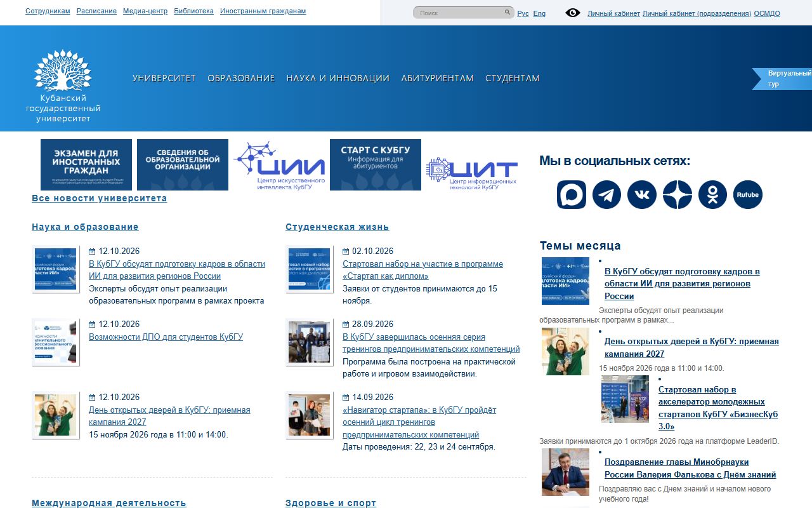812x508 pixels.
Task: Click the search magnifier icon
Action: pos(507,13)
